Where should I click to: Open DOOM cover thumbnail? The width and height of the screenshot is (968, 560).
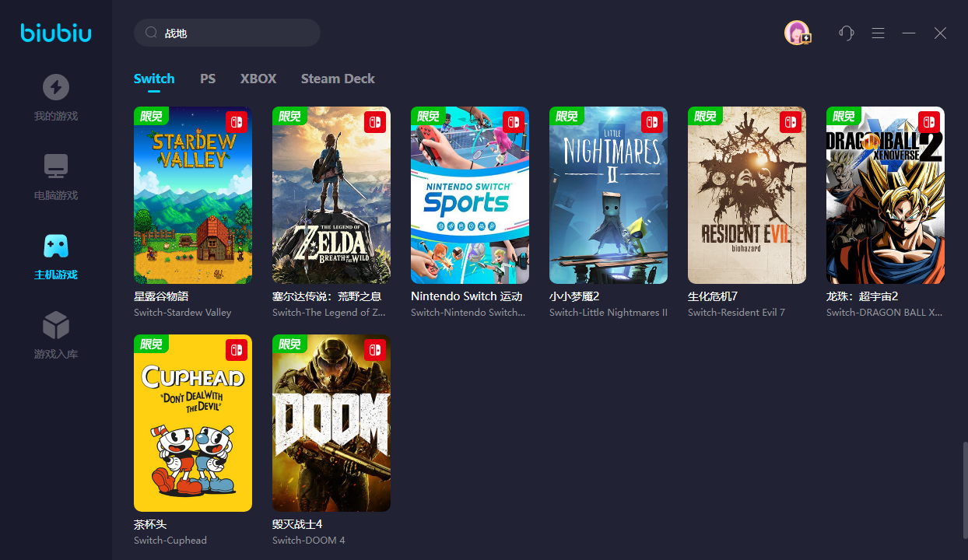[x=331, y=423]
